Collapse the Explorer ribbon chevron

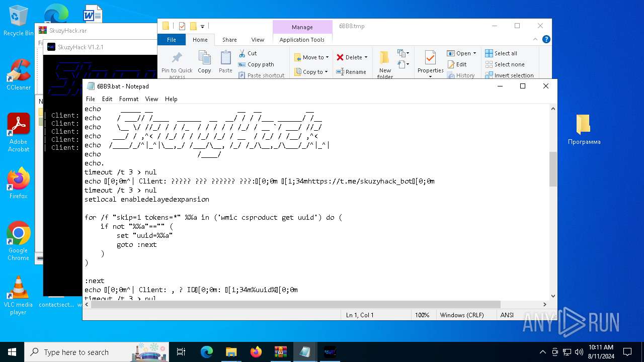tap(536, 39)
